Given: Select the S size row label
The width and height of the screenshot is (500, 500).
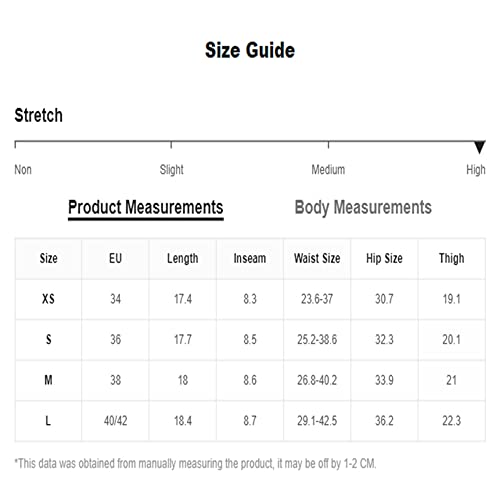Looking at the screenshot, I should click(49, 340).
